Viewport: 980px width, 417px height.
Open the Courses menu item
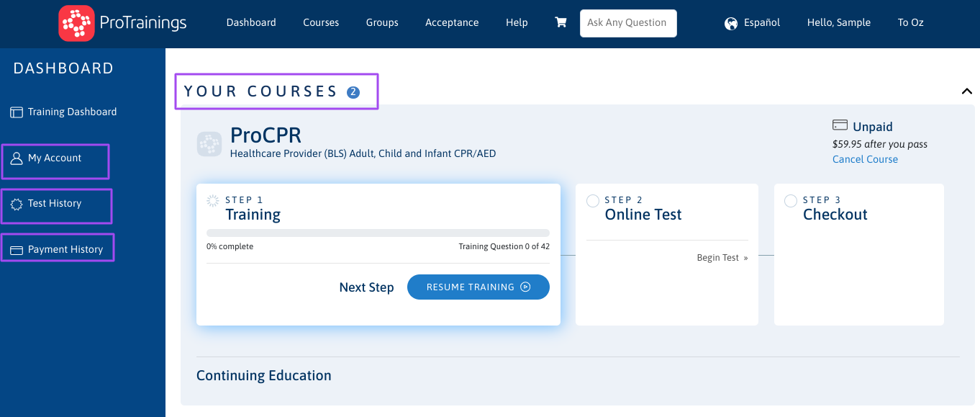coord(321,22)
